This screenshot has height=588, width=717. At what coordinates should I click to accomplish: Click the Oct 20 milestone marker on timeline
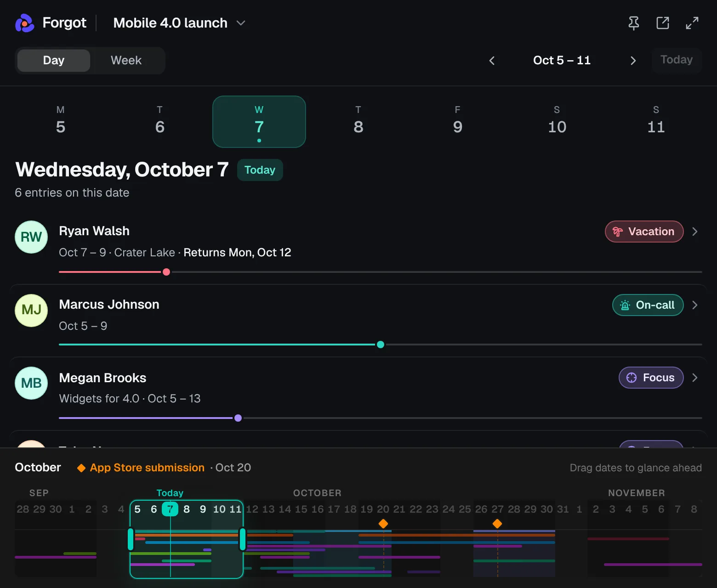[x=383, y=524]
